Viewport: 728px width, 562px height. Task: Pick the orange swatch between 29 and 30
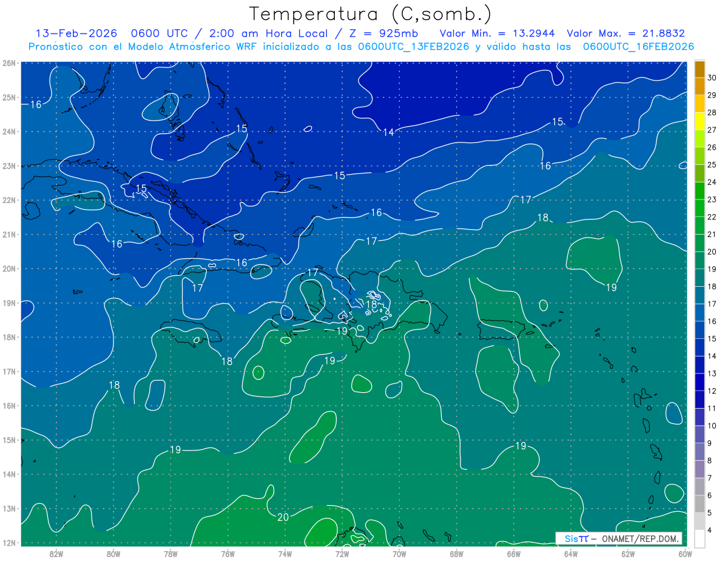699,87
